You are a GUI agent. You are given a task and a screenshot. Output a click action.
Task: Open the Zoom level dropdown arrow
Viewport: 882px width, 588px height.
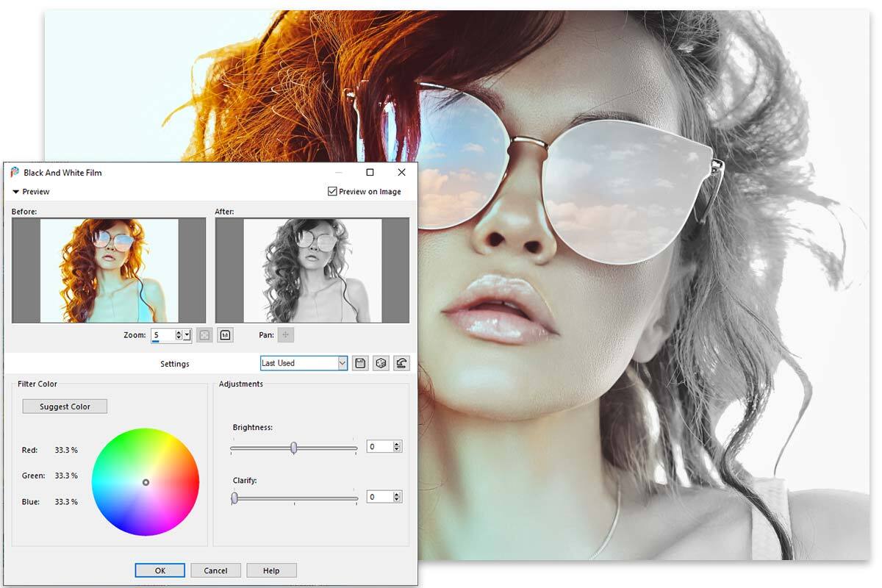coord(185,334)
